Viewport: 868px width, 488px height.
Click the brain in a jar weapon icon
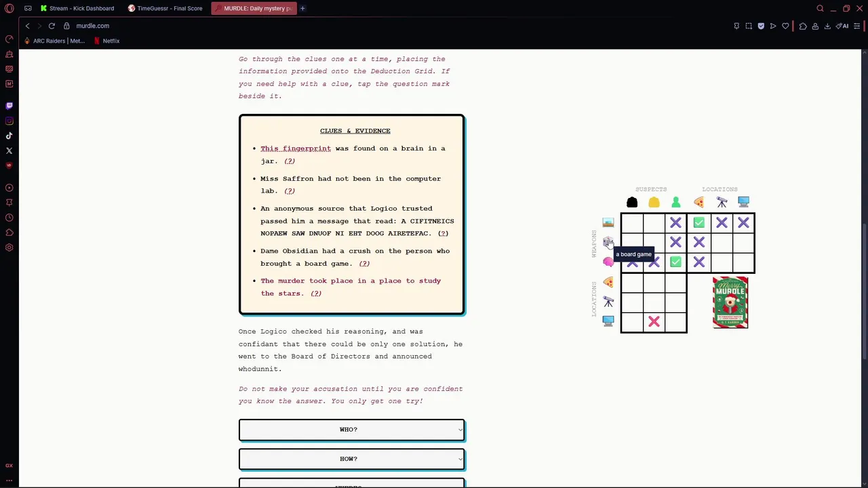point(608,262)
